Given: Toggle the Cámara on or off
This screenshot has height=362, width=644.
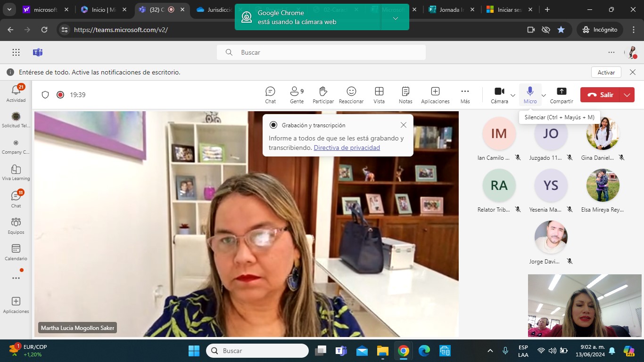Looking at the screenshot, I should pos(499,95).
